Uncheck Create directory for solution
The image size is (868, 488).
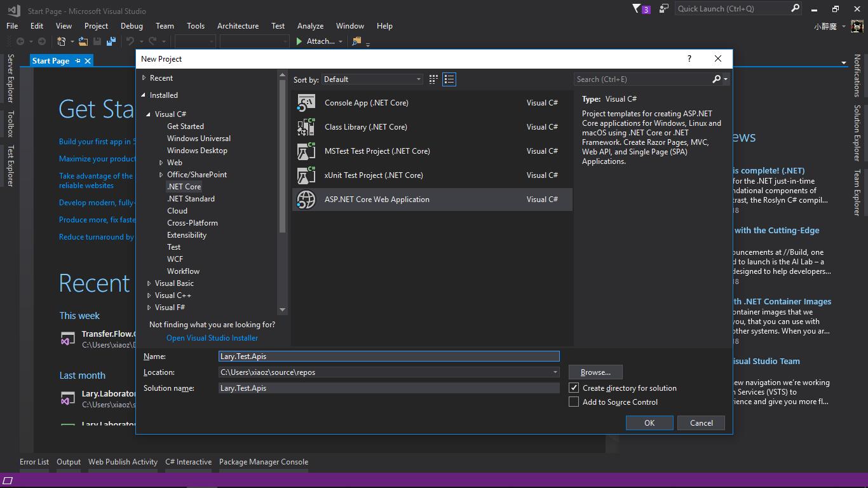pyautogui.click(x=574, y=388)
